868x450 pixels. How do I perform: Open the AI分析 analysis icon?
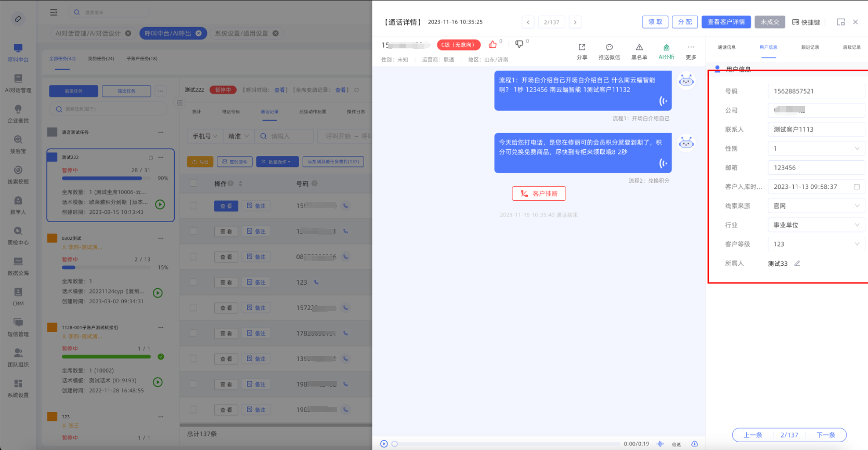pyautogui.click(x=666, y=47)
